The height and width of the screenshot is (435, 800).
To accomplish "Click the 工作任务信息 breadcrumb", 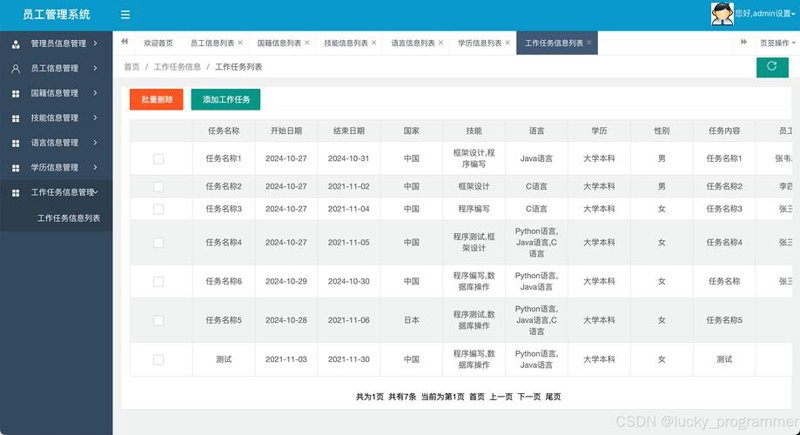I will (177, 67).
